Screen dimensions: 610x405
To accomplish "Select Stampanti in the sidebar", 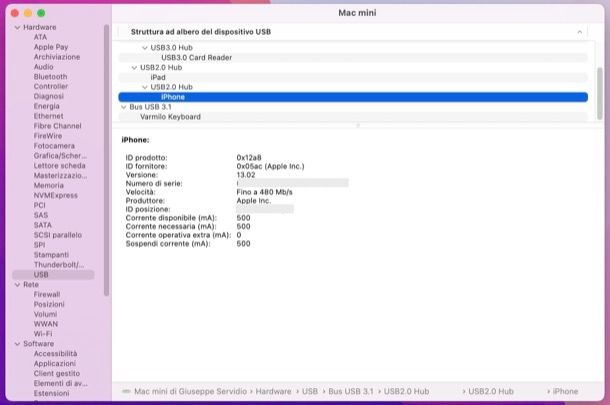I will tap(51, 255).
